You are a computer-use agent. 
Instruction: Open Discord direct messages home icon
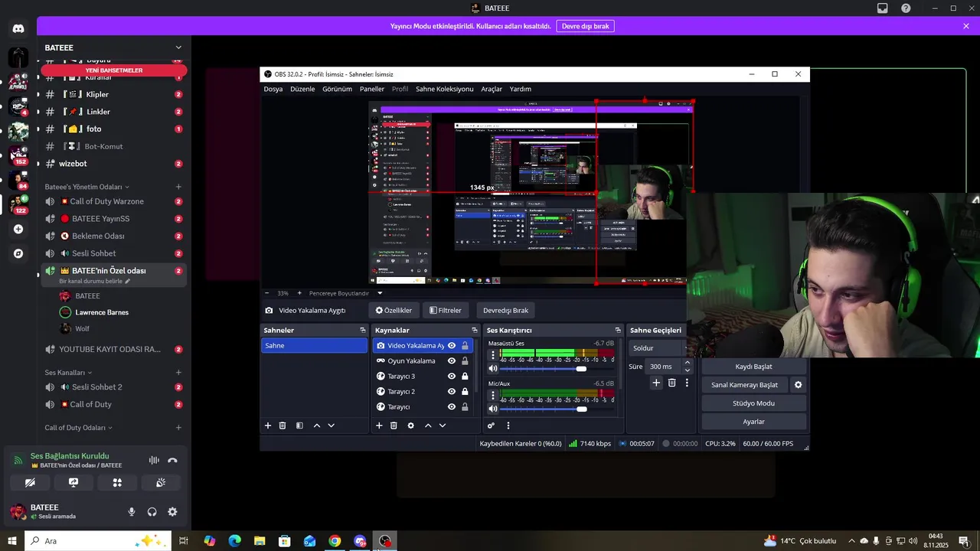point(18,28)
